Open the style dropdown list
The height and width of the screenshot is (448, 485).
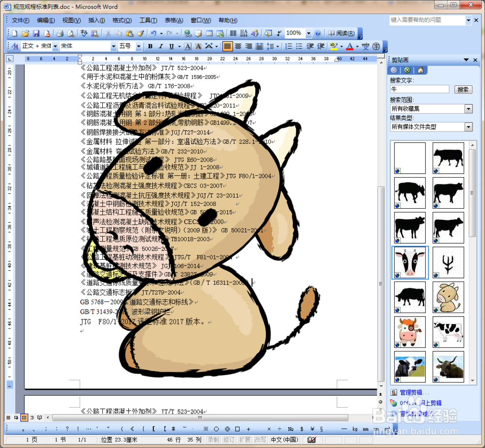tap(55, 47)
